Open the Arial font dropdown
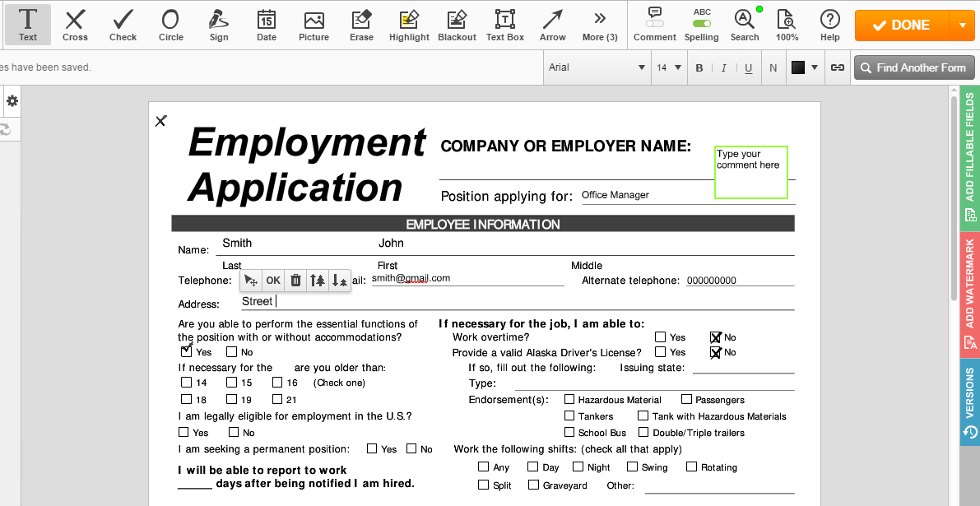980x506 pixels. click(x=597, y=67)
